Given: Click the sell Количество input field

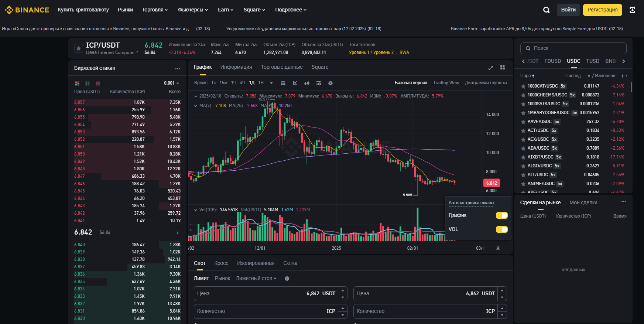Looking at the screenshot, I should coord(430,311).
